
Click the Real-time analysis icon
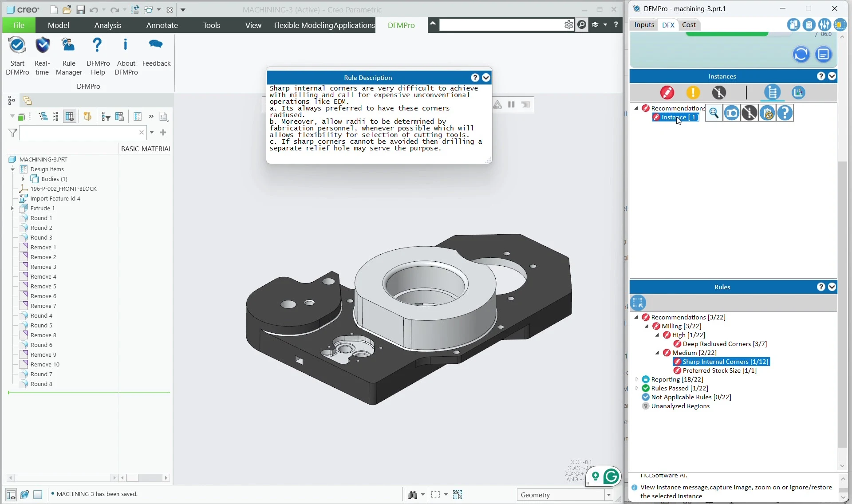pos(42,46)
